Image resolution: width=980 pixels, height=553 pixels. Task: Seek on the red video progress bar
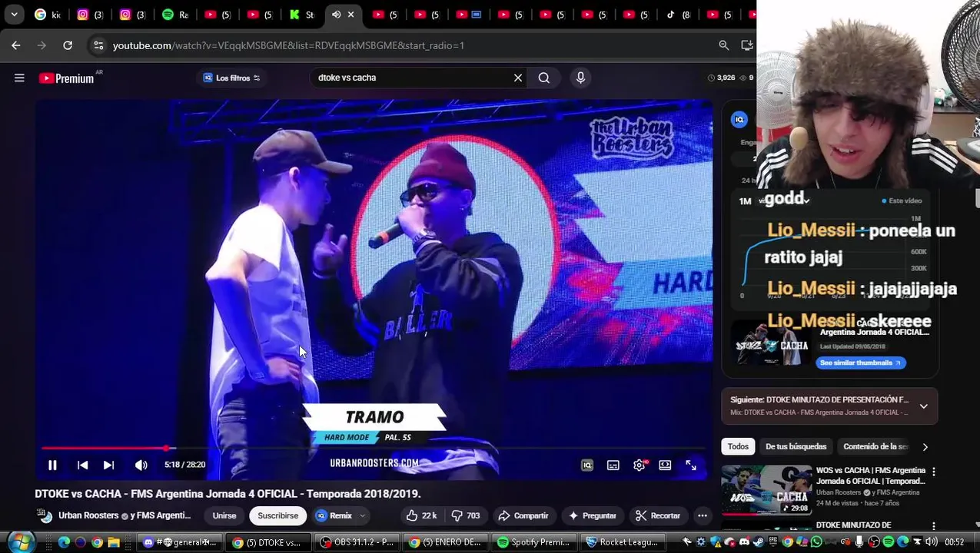(x=373, y=448)
